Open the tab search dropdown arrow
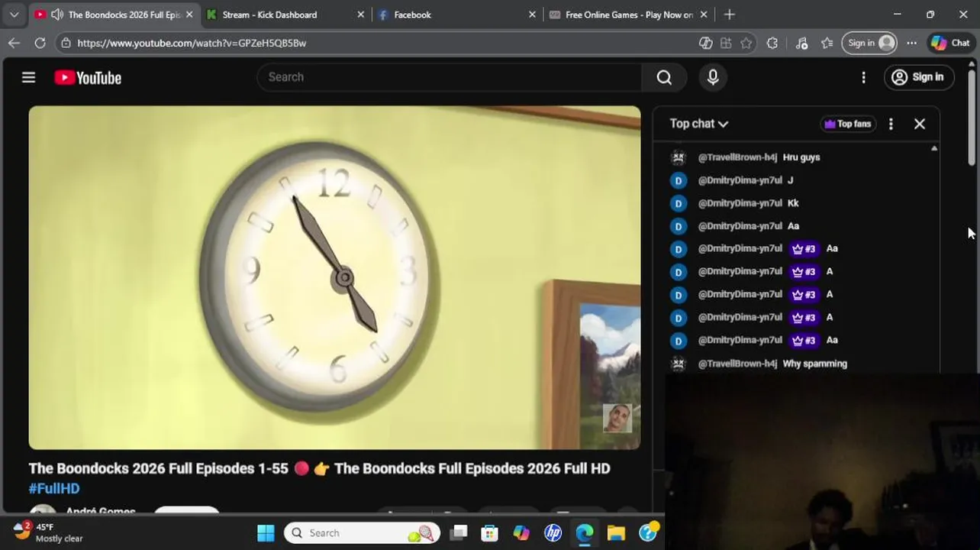980x550 pixels. pyautogui.click(x=14, y=15)
